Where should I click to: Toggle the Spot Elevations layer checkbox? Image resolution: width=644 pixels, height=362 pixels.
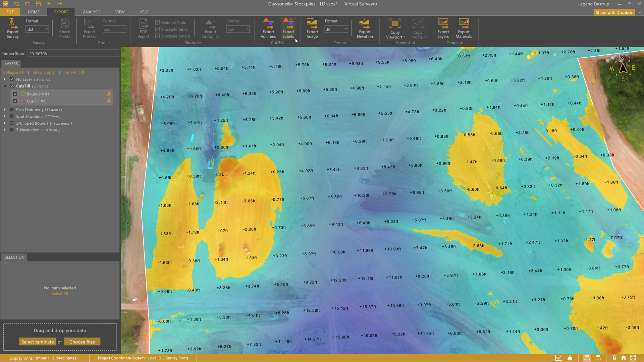[x=12, y=116]
